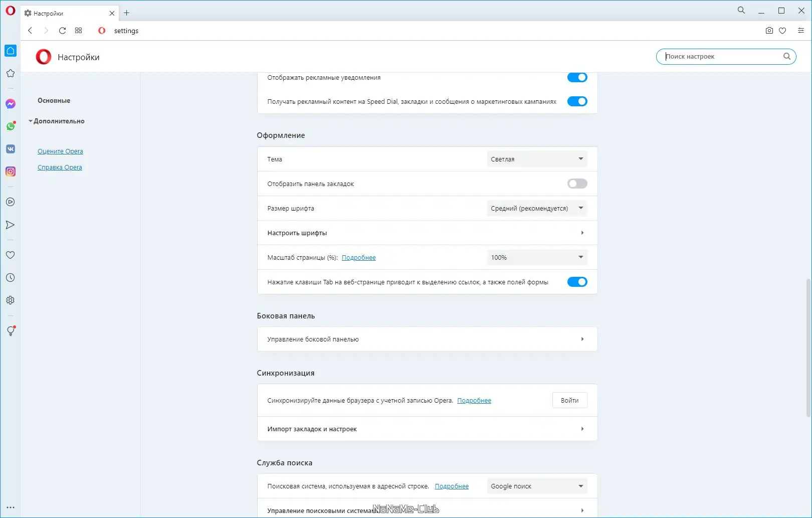Disable Tab key link highlighting toggle
This screenshot has height=518, width=812.
coord(577,282)
